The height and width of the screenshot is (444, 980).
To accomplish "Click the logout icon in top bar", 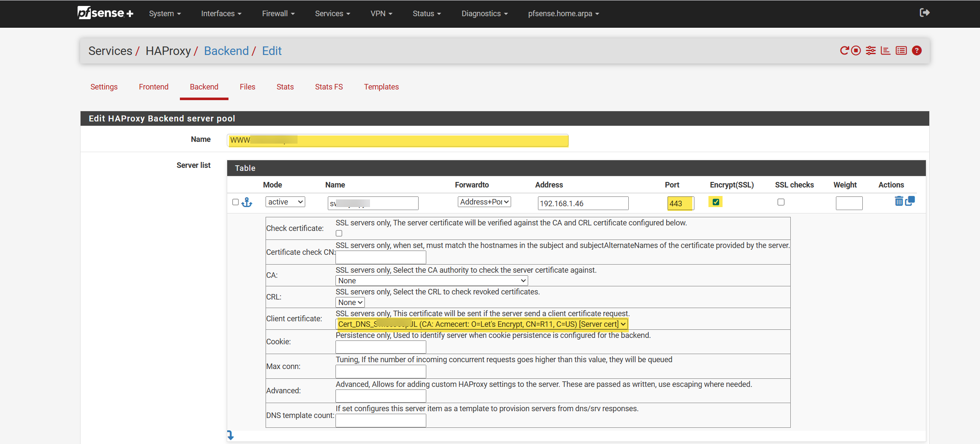I will point(925,13).
